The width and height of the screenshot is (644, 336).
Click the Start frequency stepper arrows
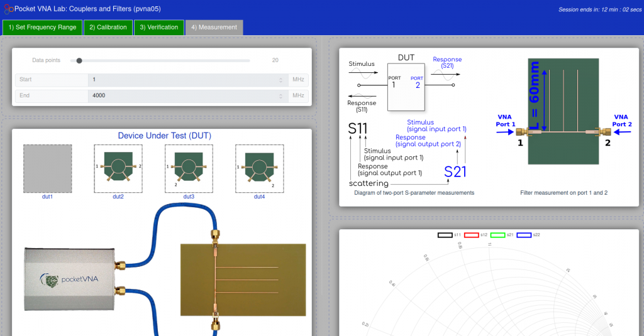click(281, 80)
